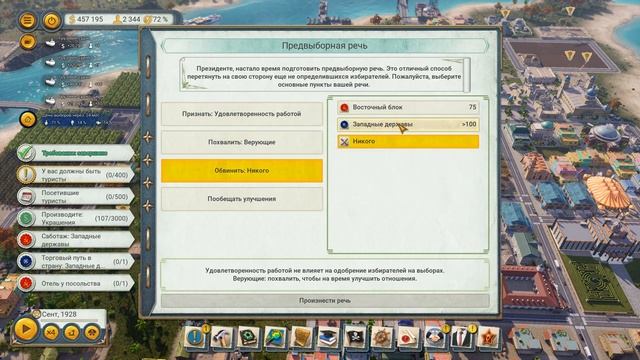Click the blue icon of Торговый путь task

click(26, 262)
